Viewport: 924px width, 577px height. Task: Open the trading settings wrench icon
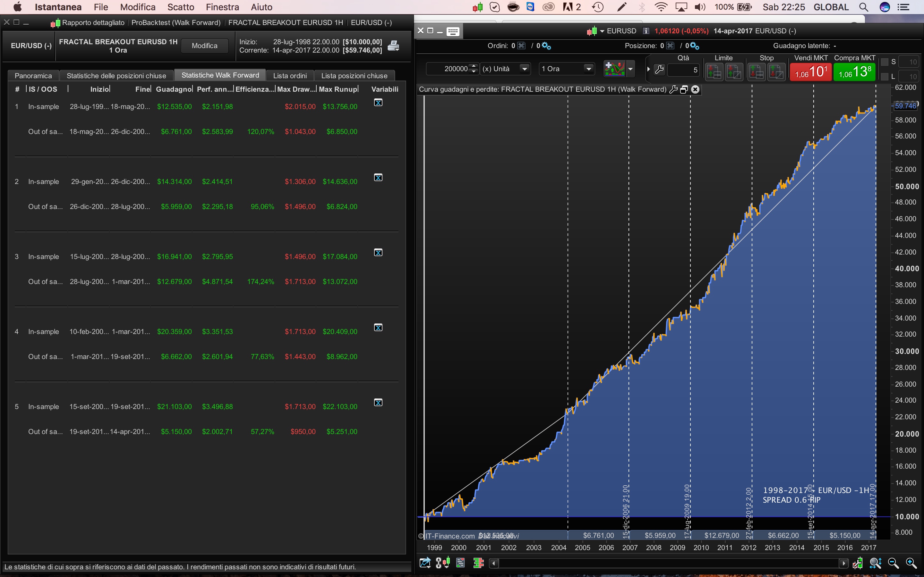[659, 70]
